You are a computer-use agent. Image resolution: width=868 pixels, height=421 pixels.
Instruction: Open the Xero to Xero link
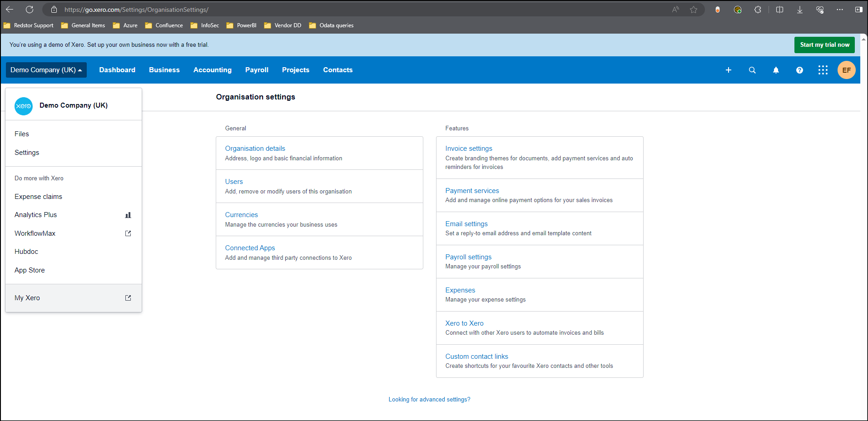(x=464, y=323)
